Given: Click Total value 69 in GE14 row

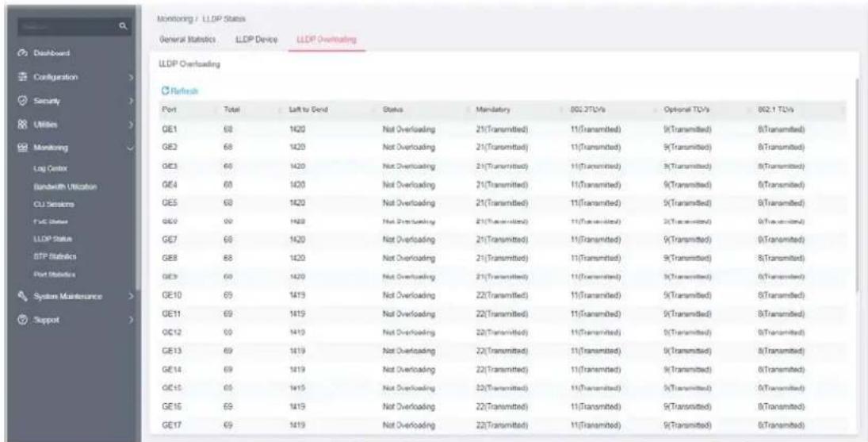Looking at the screenshot, I should coord(227,369).
